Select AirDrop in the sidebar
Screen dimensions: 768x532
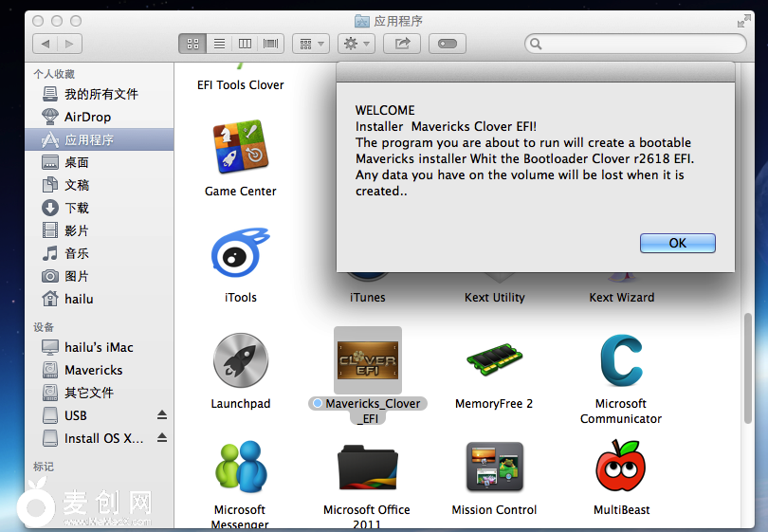tap(87, 117)
